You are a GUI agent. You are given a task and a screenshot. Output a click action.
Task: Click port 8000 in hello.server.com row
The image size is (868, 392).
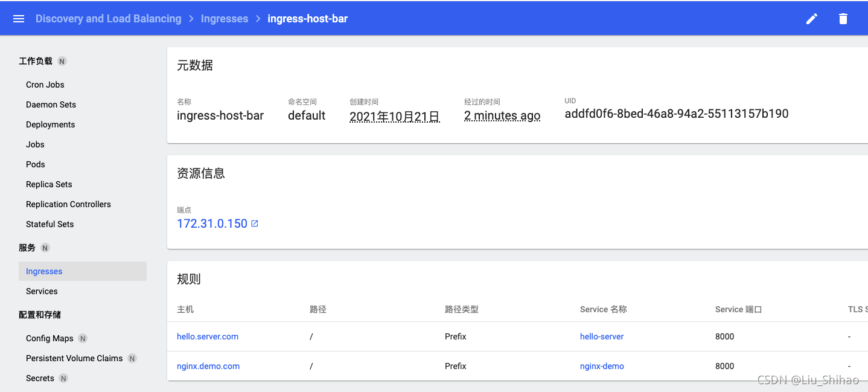pyautogui.click(x=725, y=336)
